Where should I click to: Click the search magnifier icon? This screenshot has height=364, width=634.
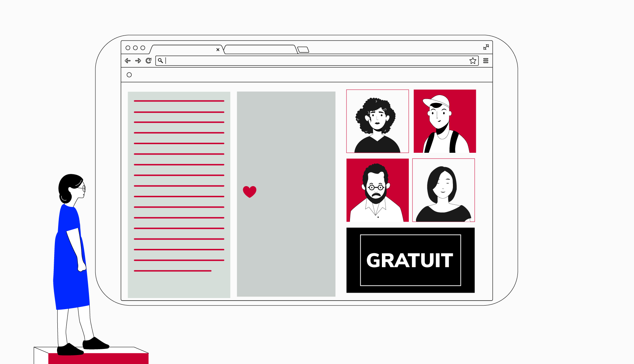160,61
